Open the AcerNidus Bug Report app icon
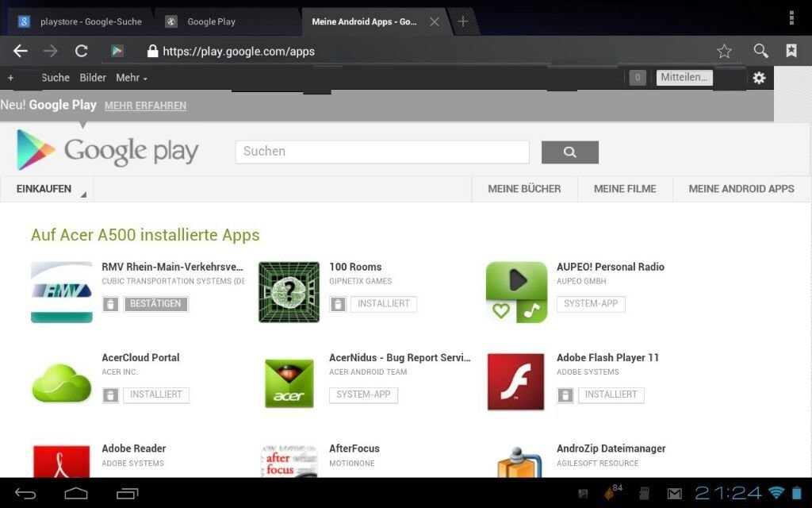Viewport: 812px width, 508px height. point(289,383)
